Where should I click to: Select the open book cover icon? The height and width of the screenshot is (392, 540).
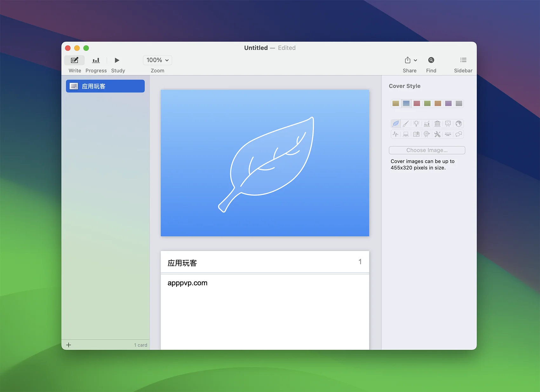pos(416,134)
